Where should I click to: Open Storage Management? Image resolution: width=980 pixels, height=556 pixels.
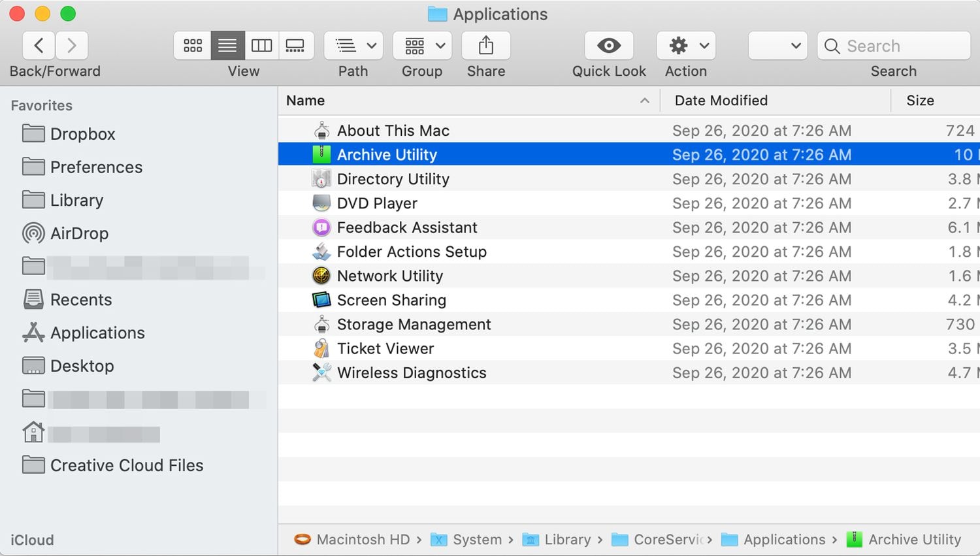click(413, 324)
